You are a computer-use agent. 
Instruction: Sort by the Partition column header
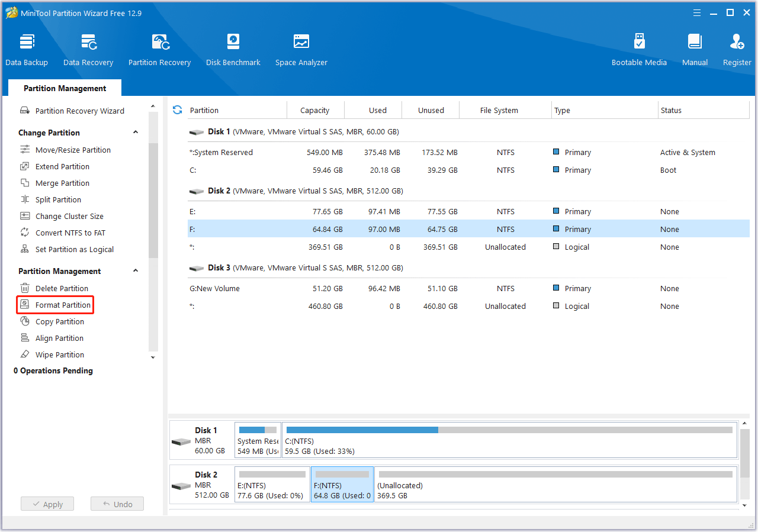click(x=237, y=110)
